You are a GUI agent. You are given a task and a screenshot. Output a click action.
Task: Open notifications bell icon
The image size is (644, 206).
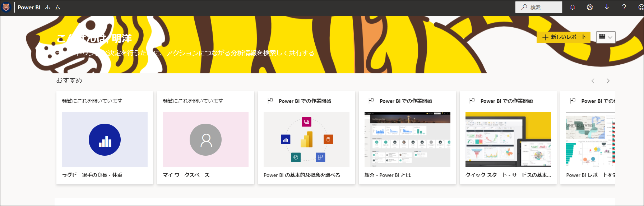tap(573, 7)
